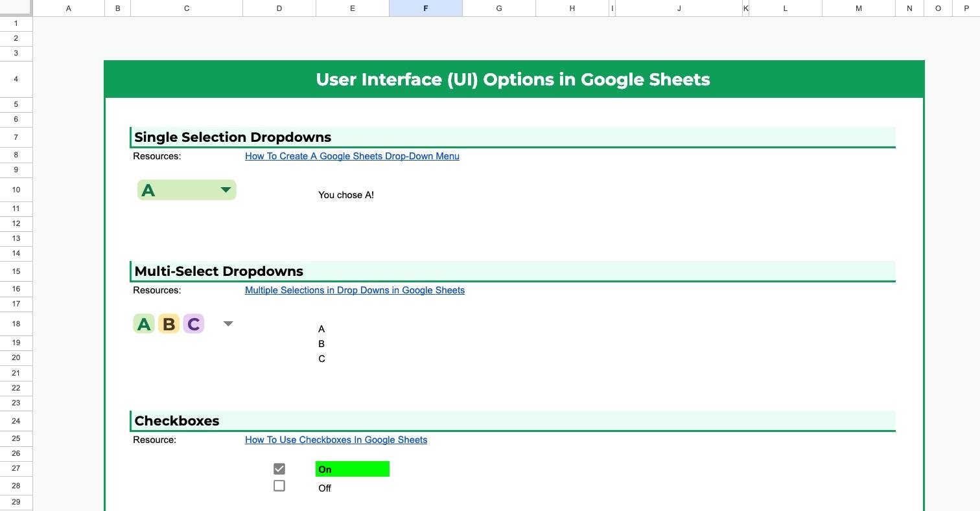The width and height of the screenshot is (980, 511).
Task: Follow 'How To Use Checkboxes In Google Sheets' link
Action: [x=336, y=440]
